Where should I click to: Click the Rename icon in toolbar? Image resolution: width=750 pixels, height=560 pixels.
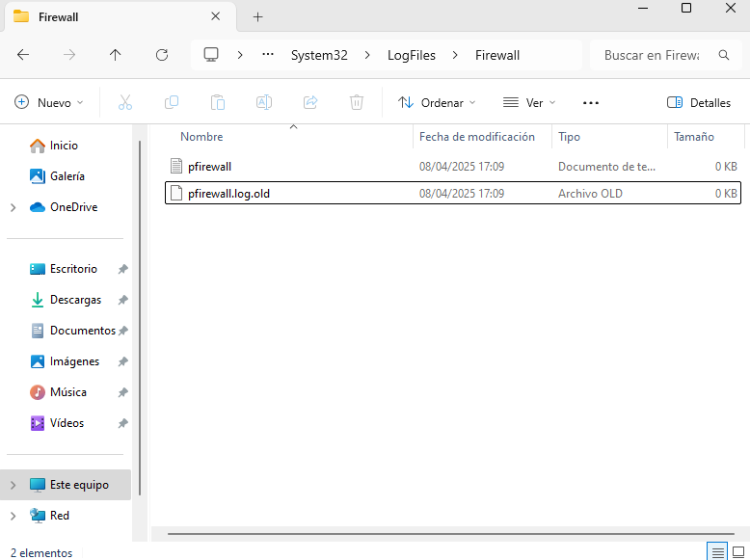pos(264,102)
